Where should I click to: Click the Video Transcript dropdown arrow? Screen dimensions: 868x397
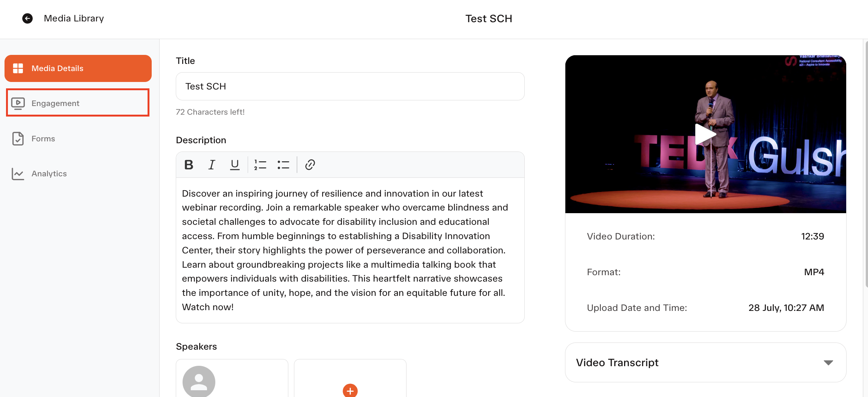[x=828, y=363]
